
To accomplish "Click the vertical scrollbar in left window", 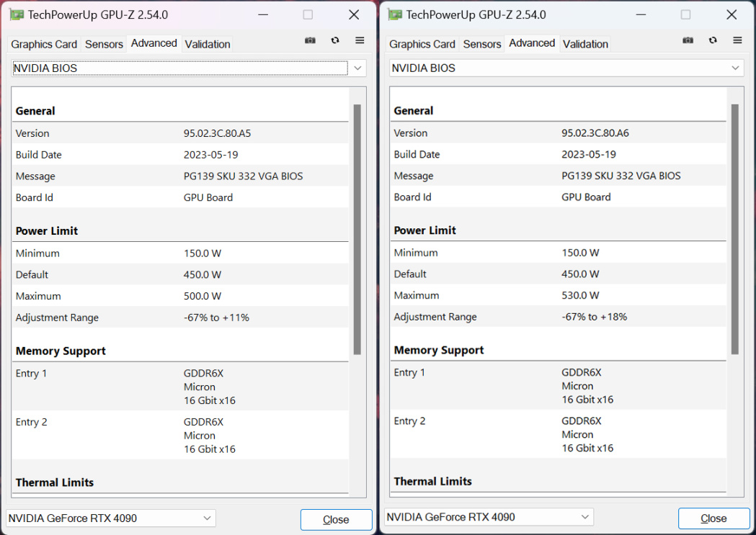I will pos(357,229).
